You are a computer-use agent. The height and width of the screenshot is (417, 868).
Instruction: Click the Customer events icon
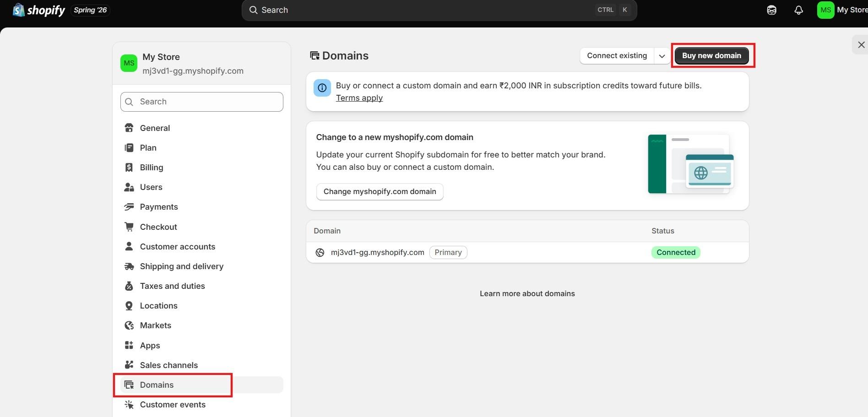point(129,404)
